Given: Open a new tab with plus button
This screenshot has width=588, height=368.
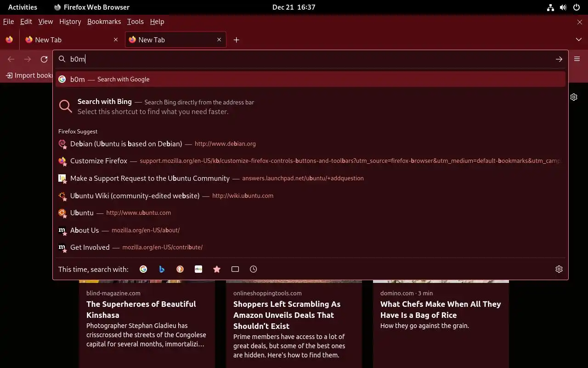Looking at the screenshot, I should click(x=236, y=40).
